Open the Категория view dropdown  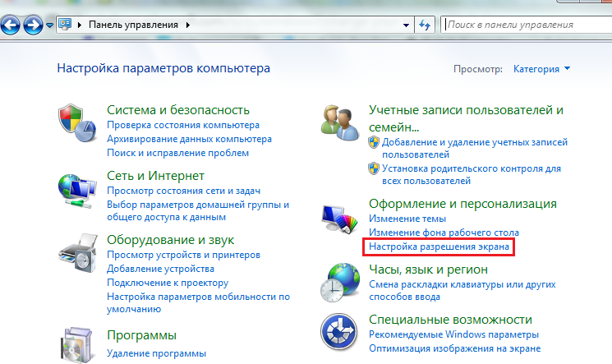point(541,69)
